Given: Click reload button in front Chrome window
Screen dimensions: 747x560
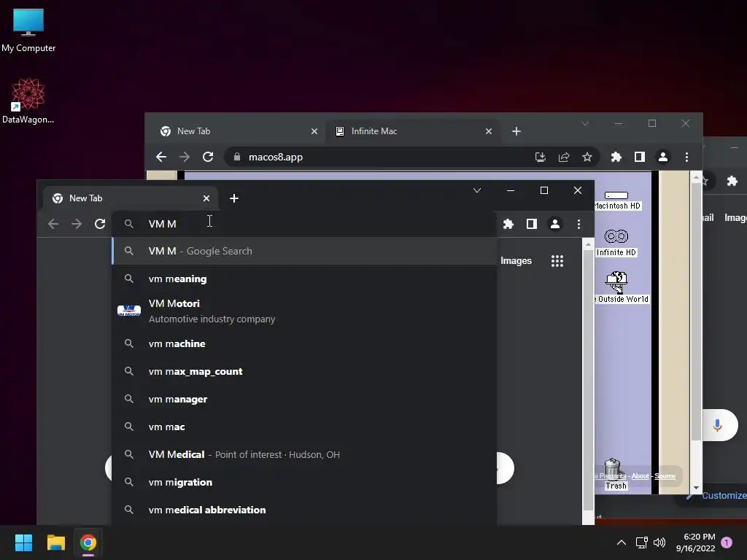Looking at the screenshot, I should 99,224.
